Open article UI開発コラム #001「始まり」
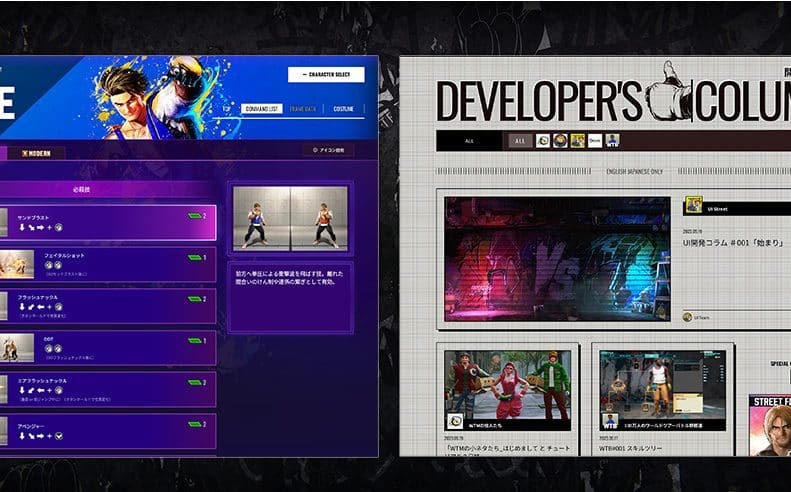This screenshot has height=492, width=791. pos(732,243)
